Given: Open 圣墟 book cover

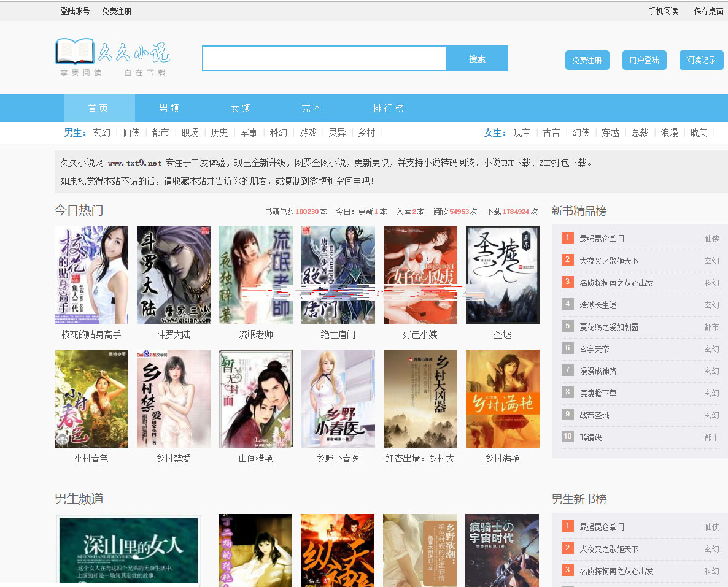Looking at the screenshot, I should 502,275.
